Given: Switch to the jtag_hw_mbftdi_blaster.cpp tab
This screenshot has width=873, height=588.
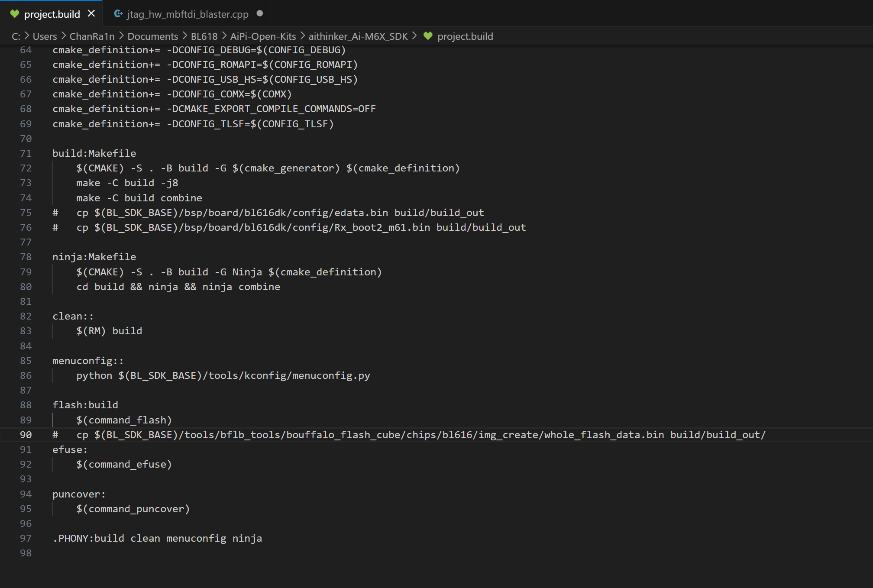Looking at the screenshot, I should tap(187, 14).
